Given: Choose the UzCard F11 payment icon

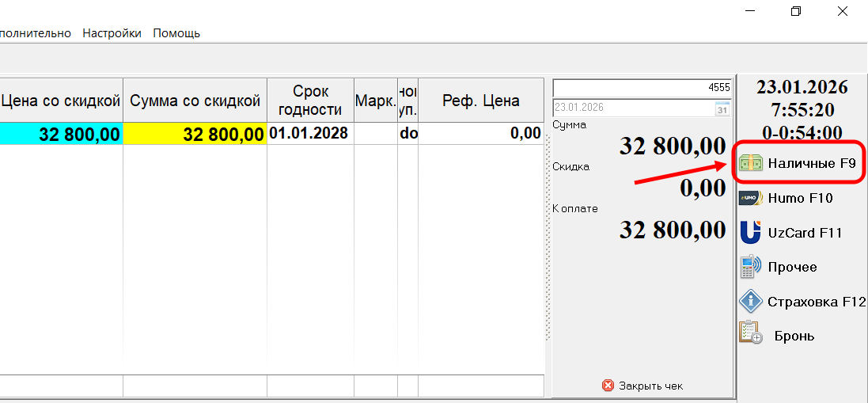Looking at the screenshot, I should click(750, 232).
